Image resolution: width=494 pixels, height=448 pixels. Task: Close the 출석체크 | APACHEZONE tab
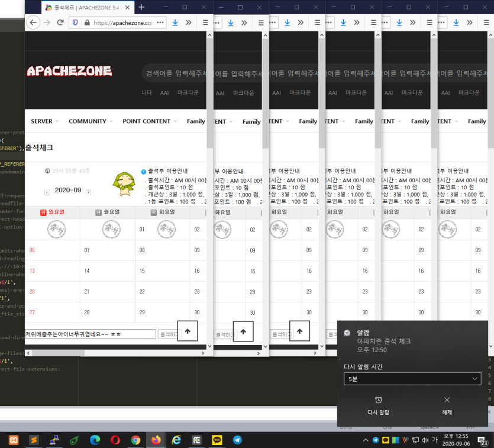127,7
